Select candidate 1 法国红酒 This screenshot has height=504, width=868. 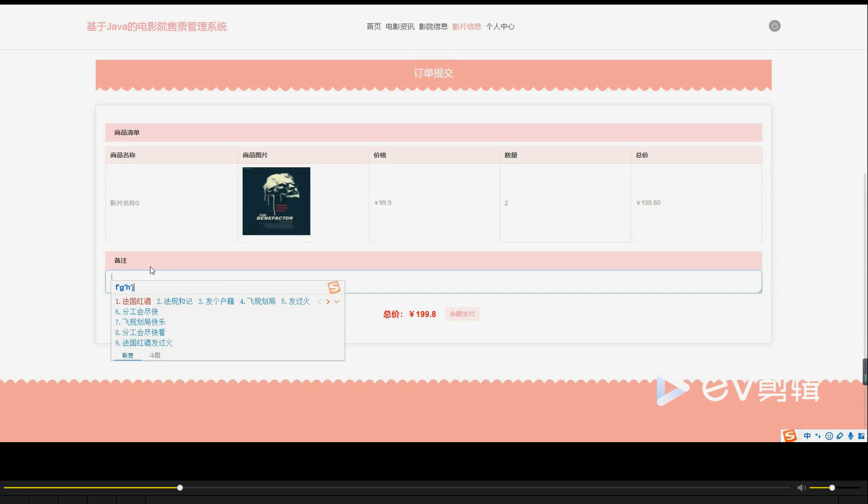click(133, 301)
